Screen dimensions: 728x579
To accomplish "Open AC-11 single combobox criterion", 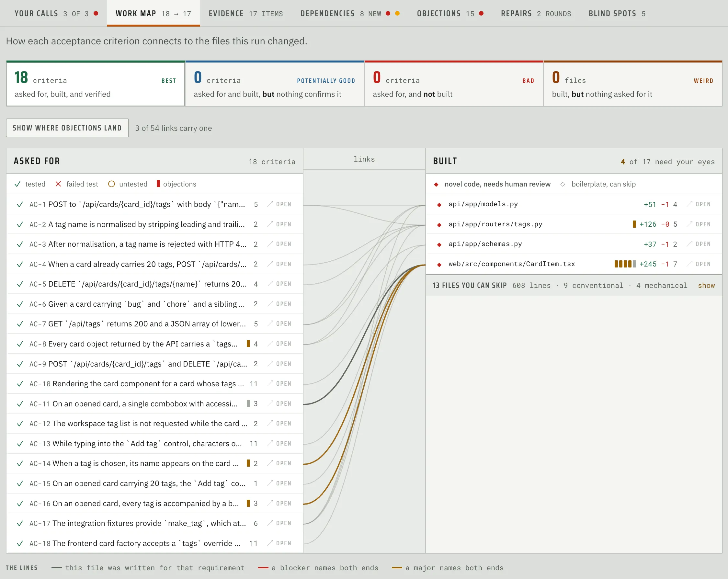I will click(x=279, y=403).
